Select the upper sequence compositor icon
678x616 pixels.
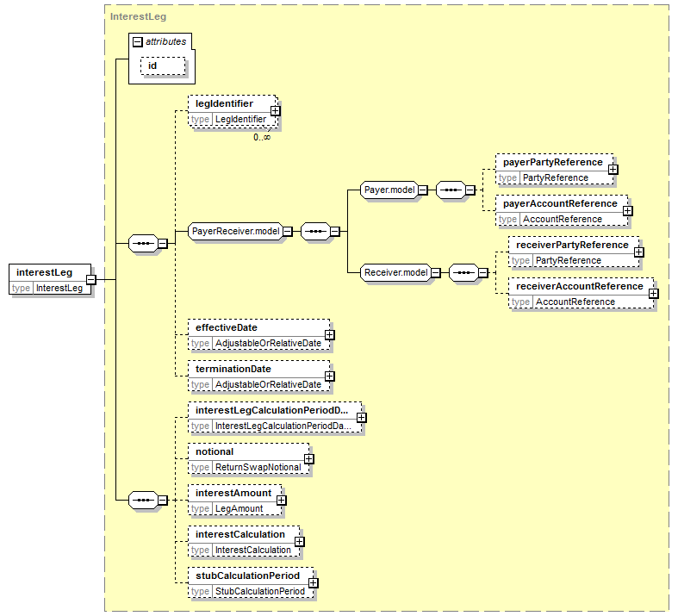pyautogui.click(x=144, y=243)
